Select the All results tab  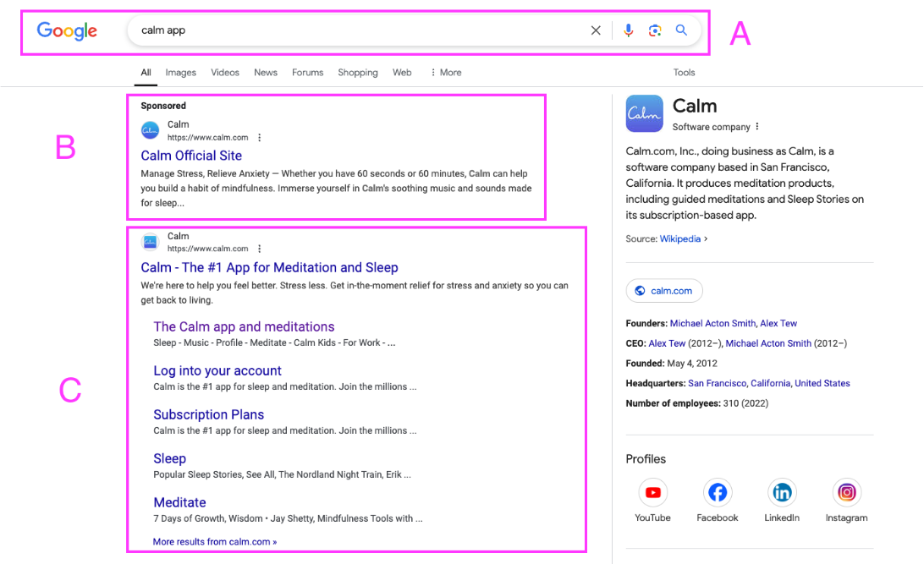tap(146, 73)
